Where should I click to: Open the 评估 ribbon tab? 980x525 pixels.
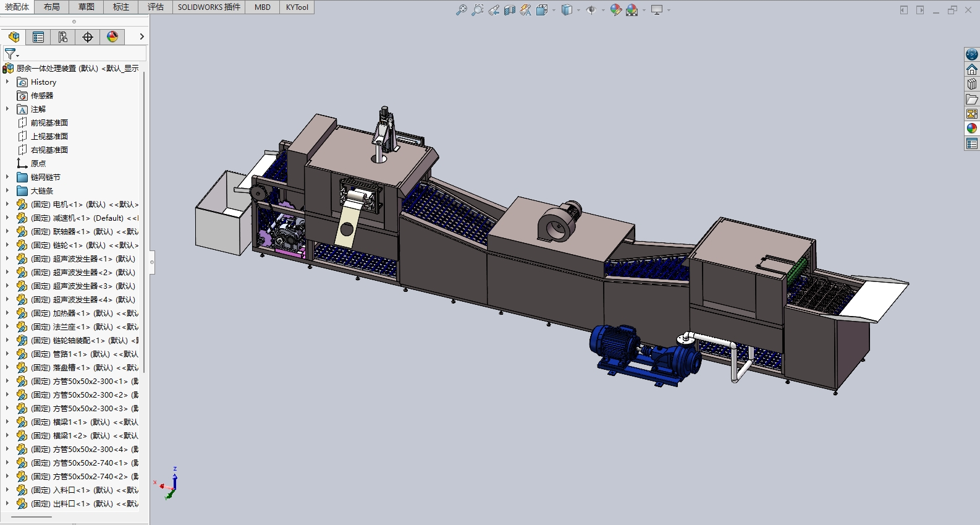(x=156, y=7)
